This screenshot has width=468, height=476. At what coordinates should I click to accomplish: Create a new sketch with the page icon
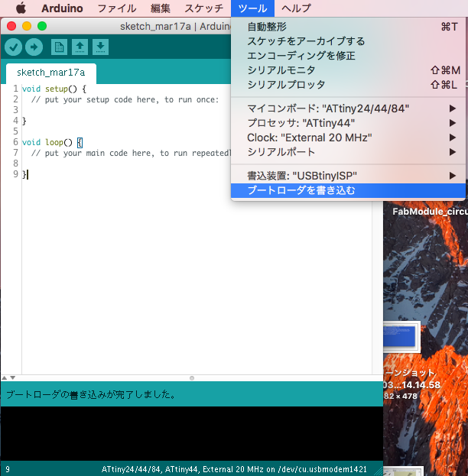(59, 47)
